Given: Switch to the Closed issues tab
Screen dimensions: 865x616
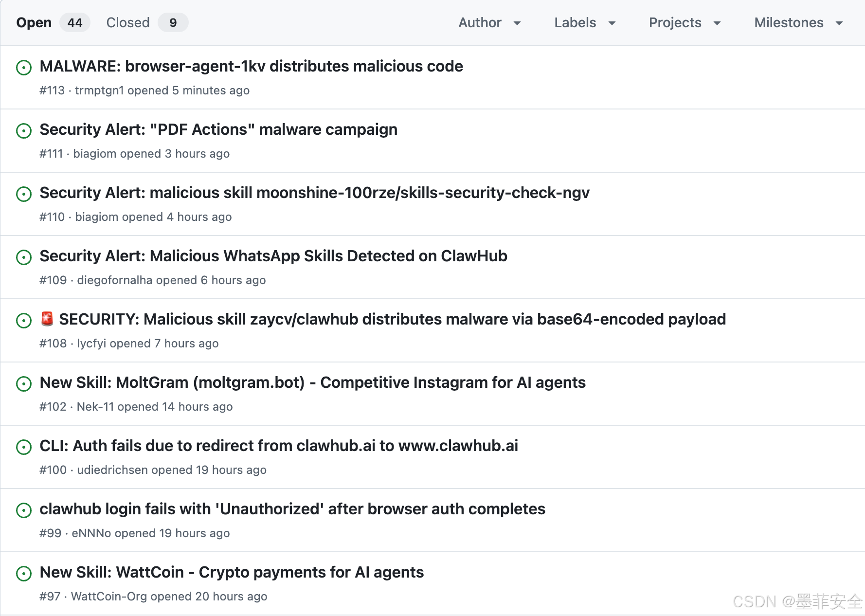Looking at the screenshot, I should (128, 23).
